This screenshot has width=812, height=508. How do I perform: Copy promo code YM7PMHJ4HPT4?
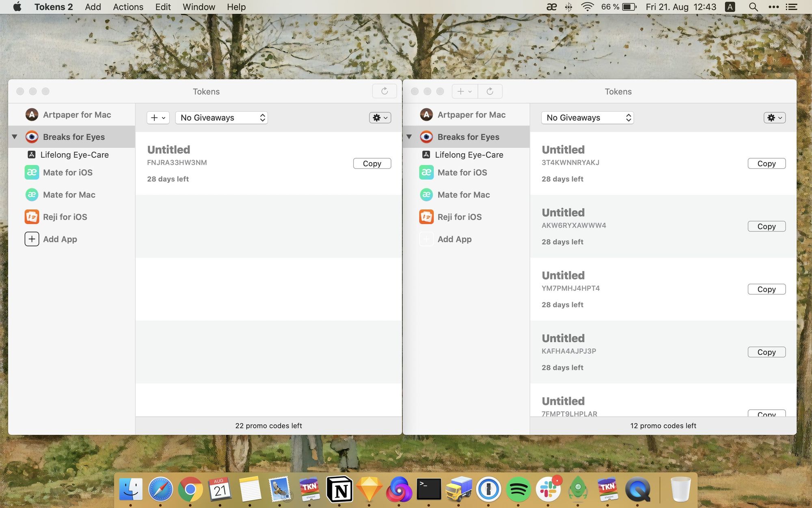(767, 289)
